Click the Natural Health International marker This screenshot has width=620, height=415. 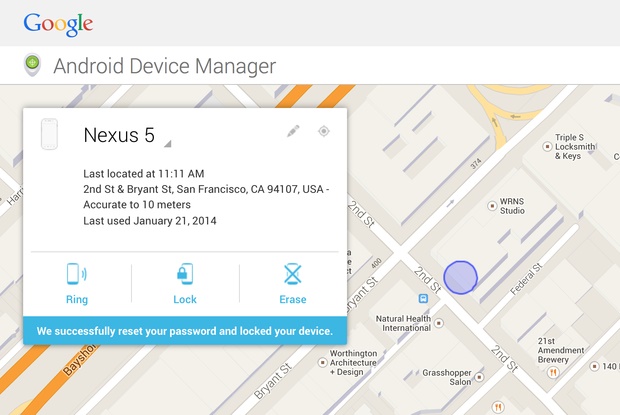click(439, 323)
